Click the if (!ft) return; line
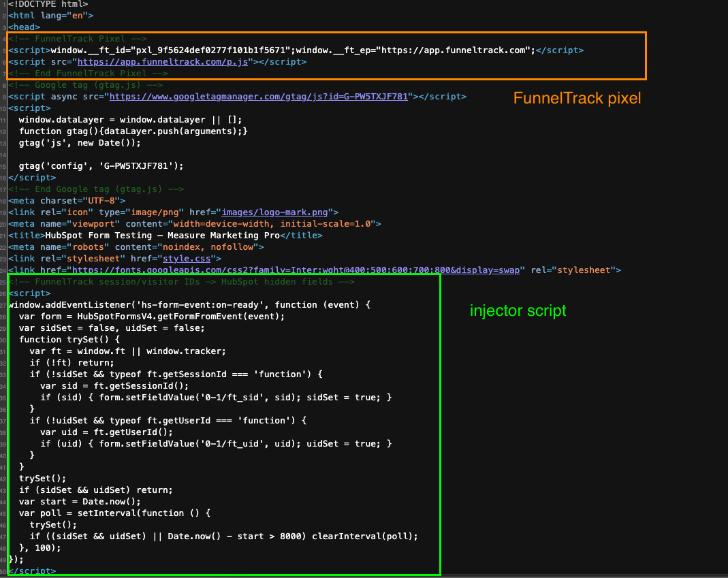728x578 pixels. (72, 363)
